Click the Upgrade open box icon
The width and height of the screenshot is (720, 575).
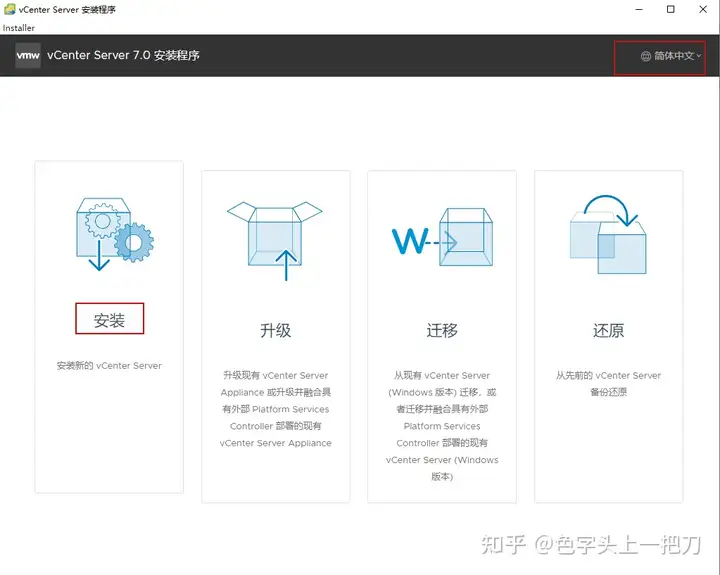click(275, 241)
